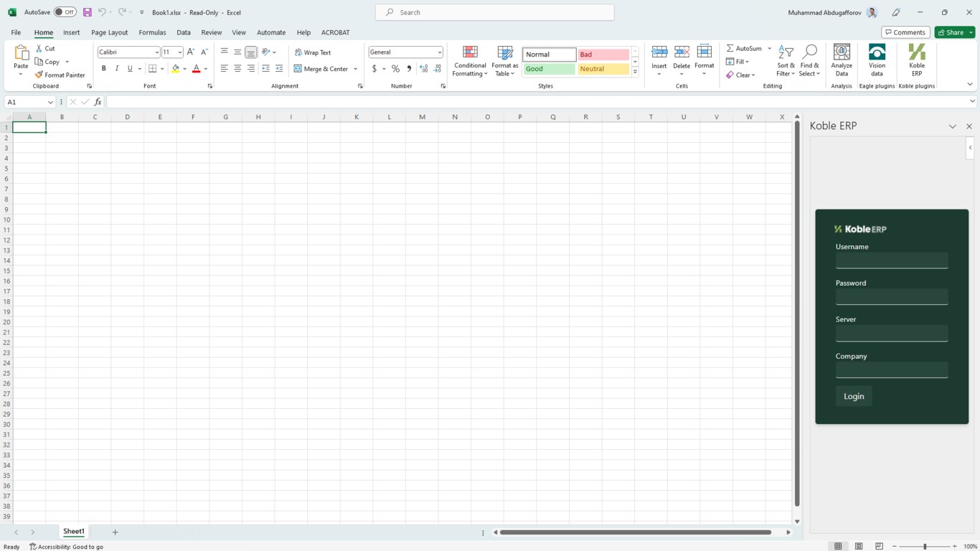Image resolution: width=980 pixels, height=551 pixels.
Task: Click the AutoSum sigma icon
Action: (730, 48)
